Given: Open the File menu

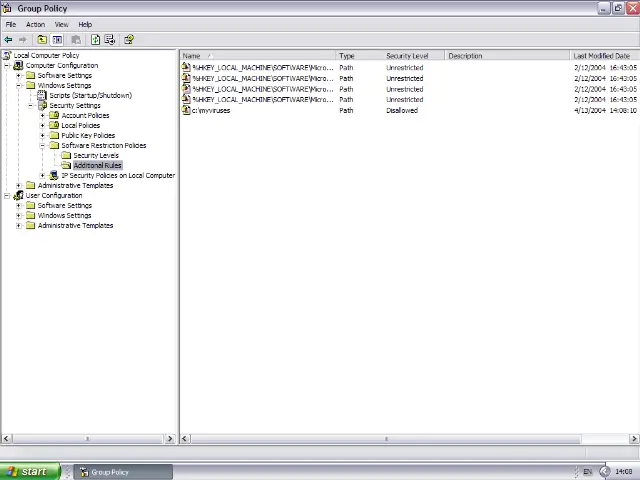Looking at the screenshot, I should coord(11,24).
